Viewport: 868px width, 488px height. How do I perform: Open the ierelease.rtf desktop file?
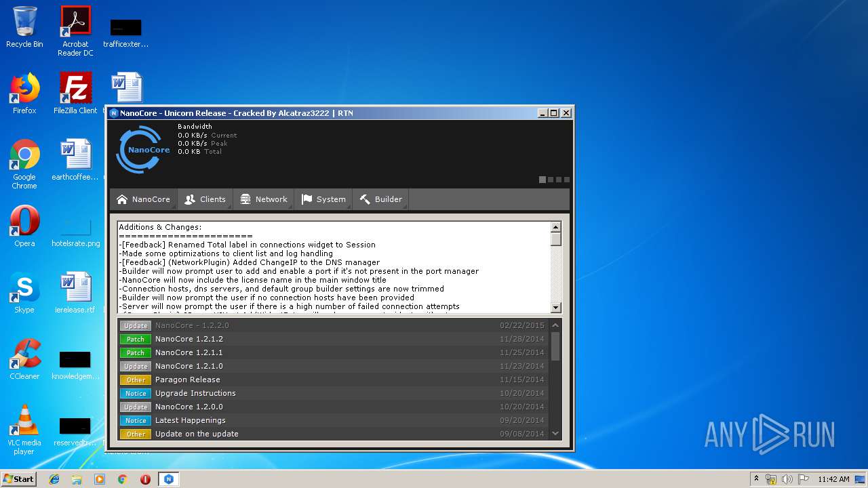[75, 292]
